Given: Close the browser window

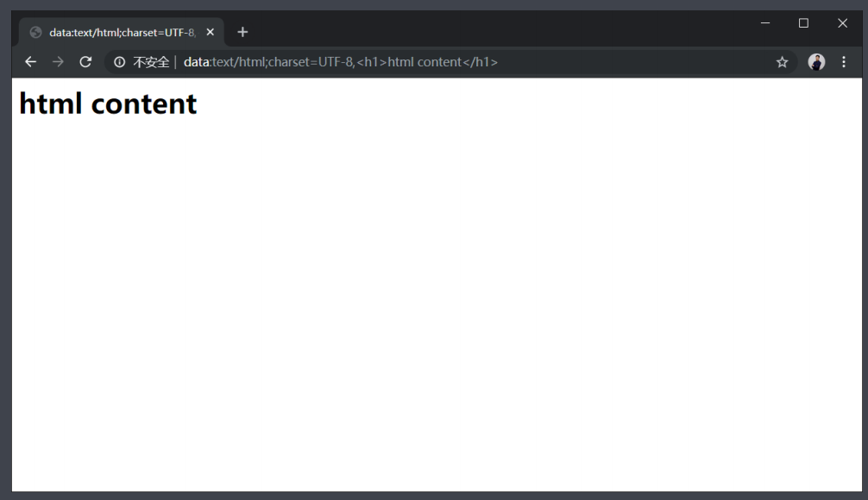Looking at the screenshot, I should click(x=842, y=23).
